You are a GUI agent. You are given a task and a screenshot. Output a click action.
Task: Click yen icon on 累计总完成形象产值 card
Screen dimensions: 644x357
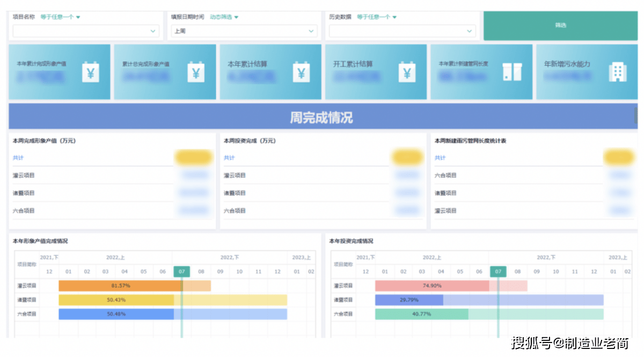(196, 72)
